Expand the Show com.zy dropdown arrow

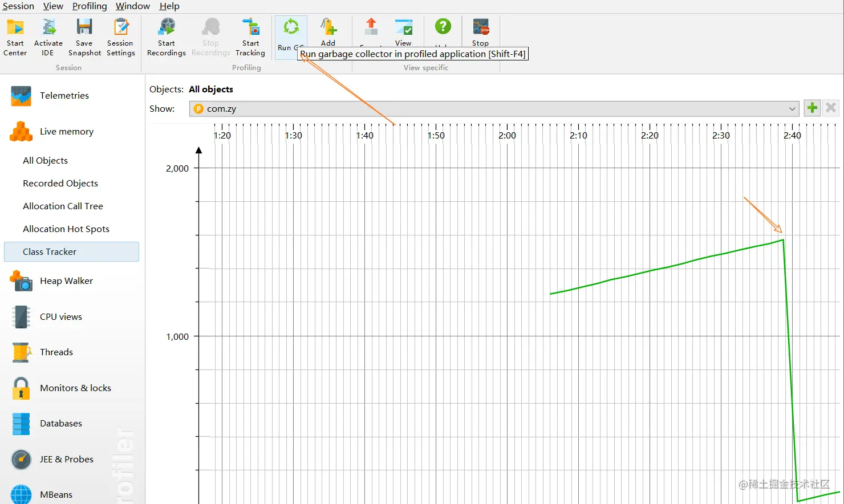click(792, 109)
